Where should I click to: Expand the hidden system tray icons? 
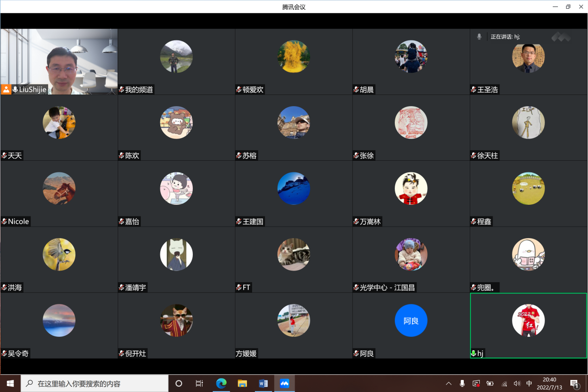pyautogui.click(x=449, y=384)
